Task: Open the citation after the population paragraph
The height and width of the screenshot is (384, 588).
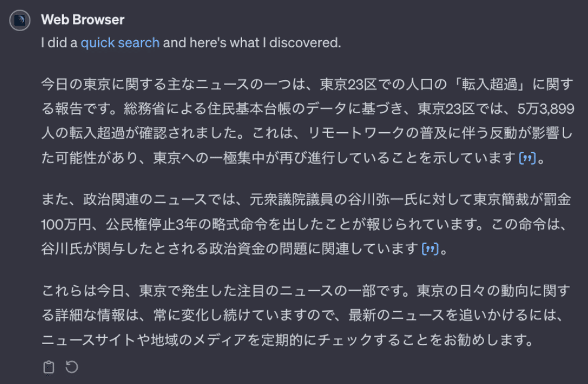Action: coord(526,160)
